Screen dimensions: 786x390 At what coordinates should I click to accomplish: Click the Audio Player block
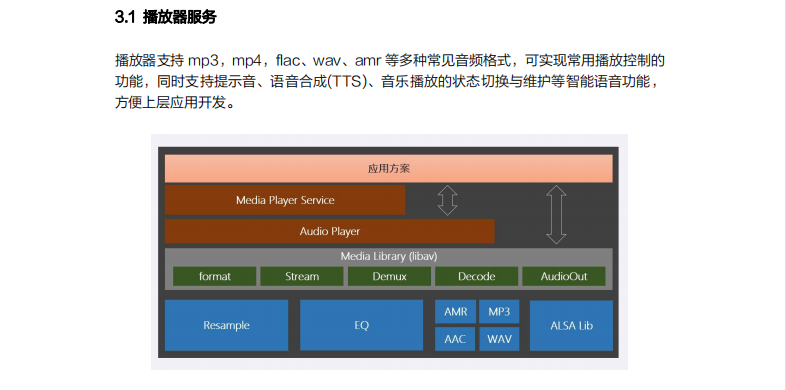tap(329, 232)
